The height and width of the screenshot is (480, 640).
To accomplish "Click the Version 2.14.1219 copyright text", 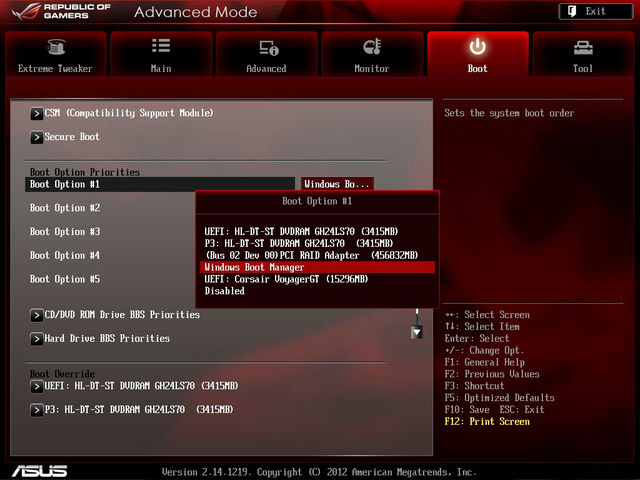I will 319,472.
